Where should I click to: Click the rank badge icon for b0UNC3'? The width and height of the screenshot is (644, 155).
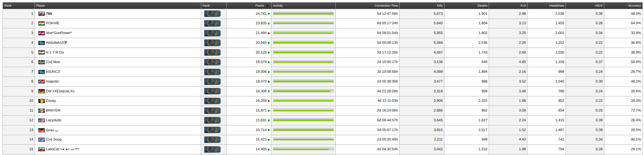point(212,72)
